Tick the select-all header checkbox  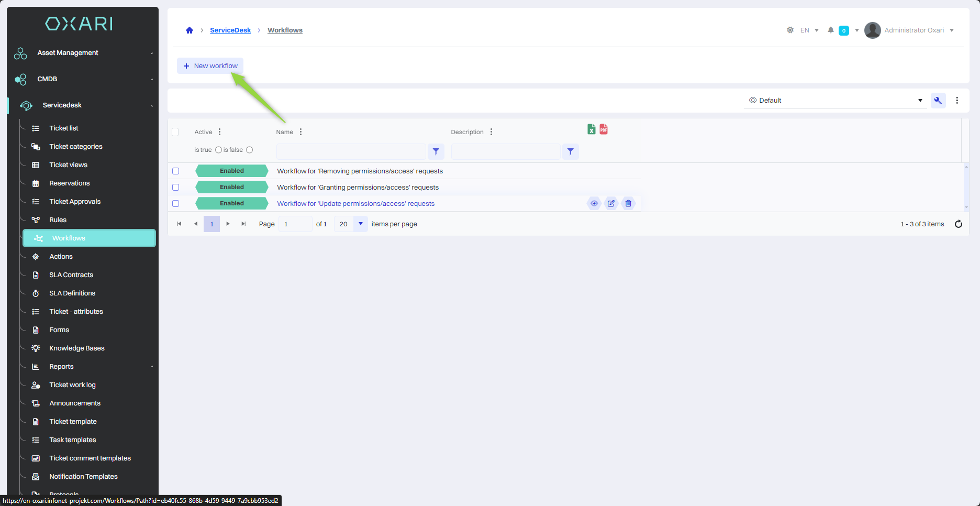click(x=175, y=132)
